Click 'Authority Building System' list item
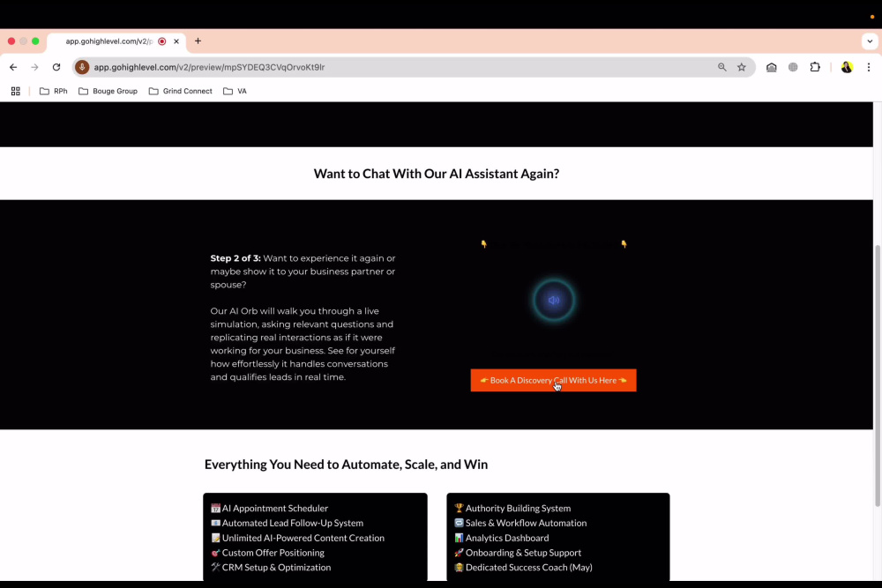Viewport: 882px width, 588px height. pos(512,508)
